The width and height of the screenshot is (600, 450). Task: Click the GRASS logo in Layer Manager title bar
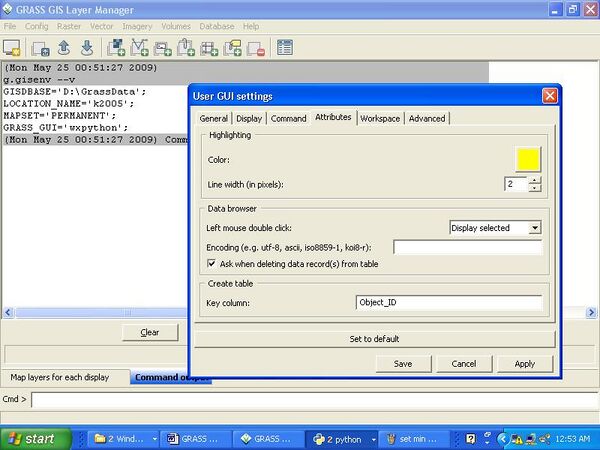pos(7,9)
